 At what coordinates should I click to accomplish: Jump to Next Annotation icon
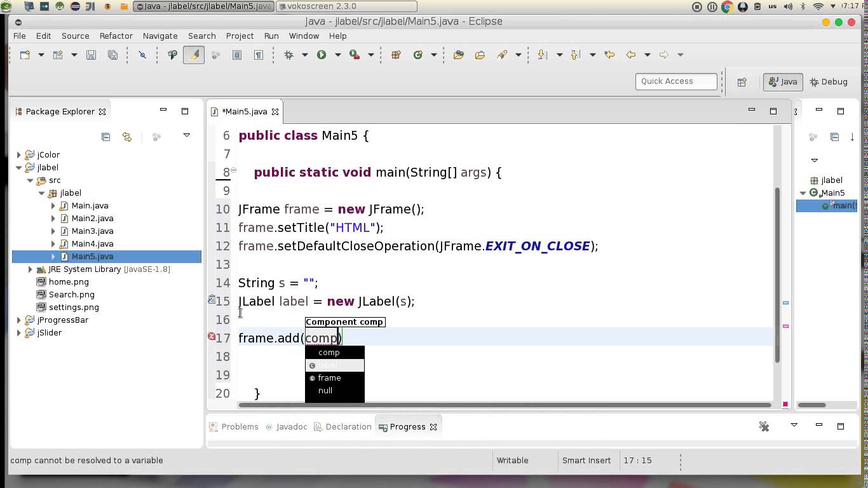pos(542,55)
